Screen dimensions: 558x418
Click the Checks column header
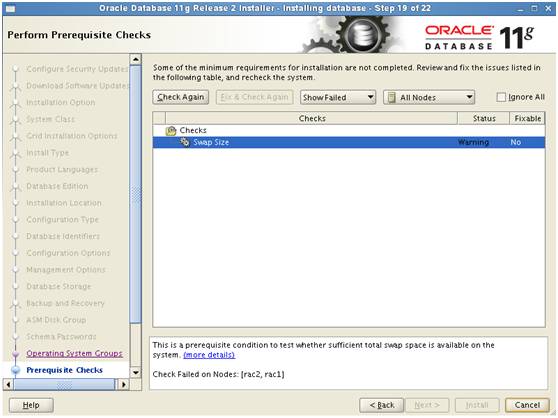[312, 118]
